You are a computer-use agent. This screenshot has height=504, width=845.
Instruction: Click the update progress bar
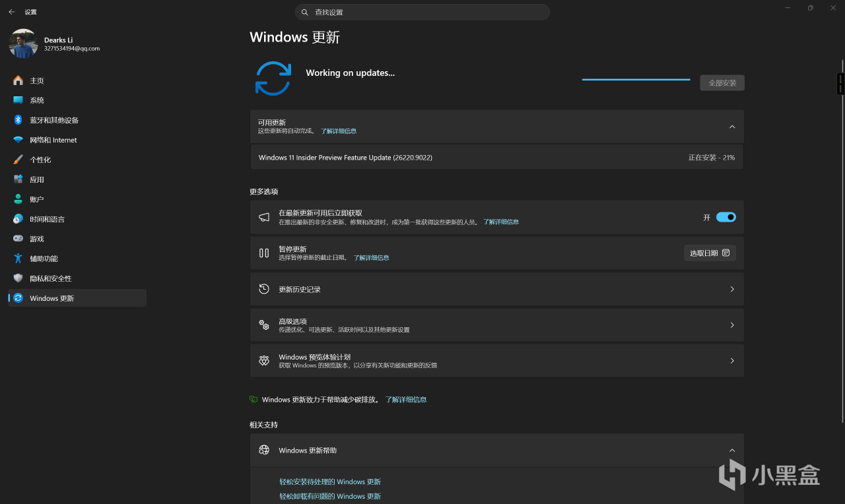pos(636,79)
